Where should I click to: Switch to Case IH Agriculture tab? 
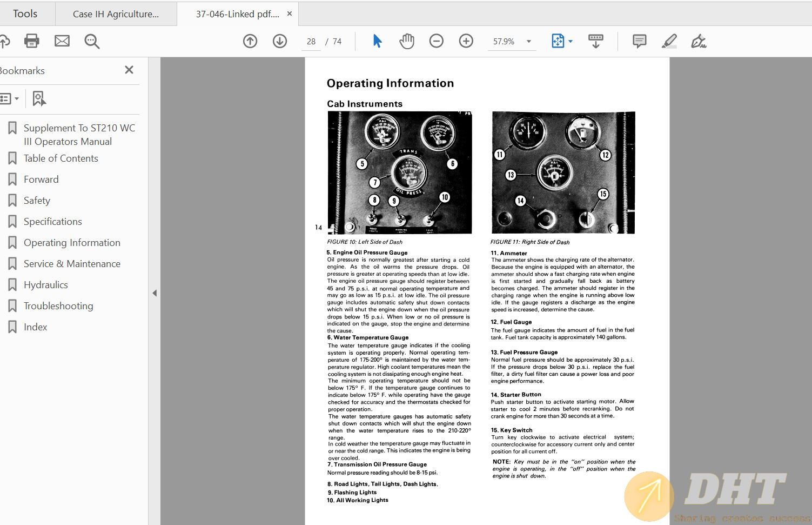(x=116, y=14)
